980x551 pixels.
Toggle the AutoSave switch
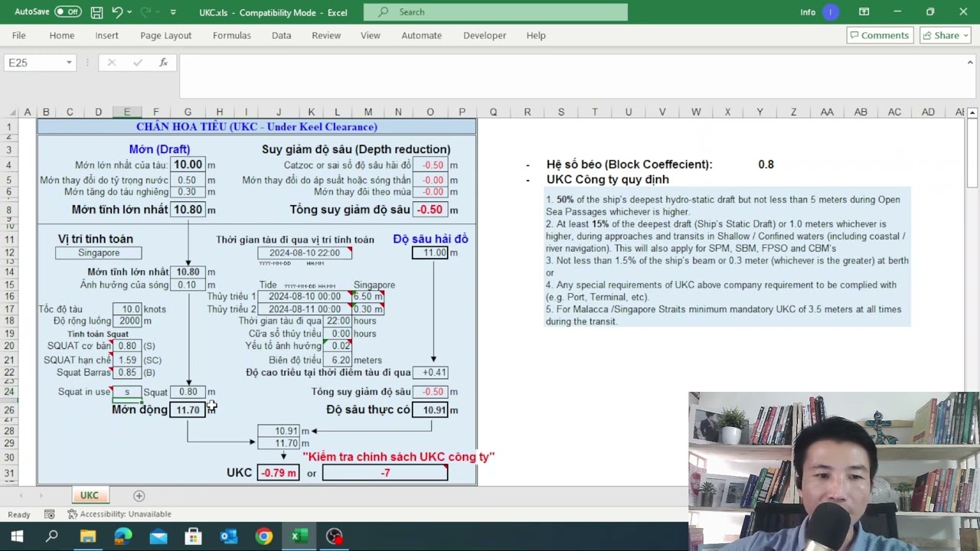click(67, 11)
